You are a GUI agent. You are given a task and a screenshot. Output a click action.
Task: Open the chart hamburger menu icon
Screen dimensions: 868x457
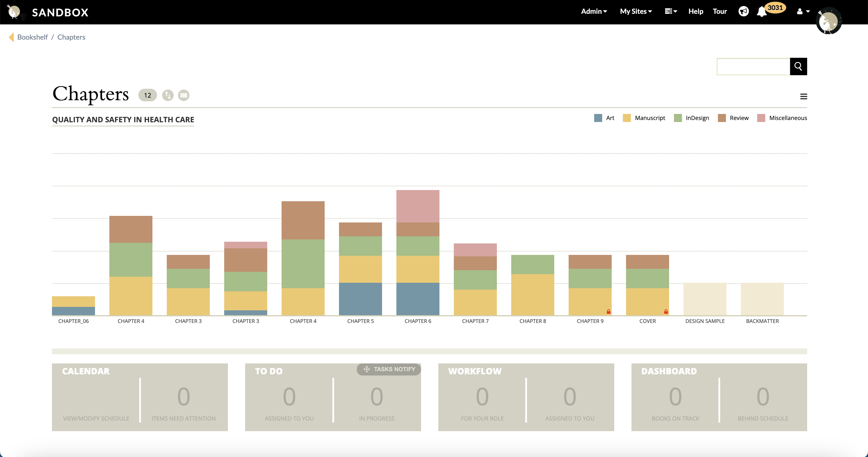[x=803, y=97]
